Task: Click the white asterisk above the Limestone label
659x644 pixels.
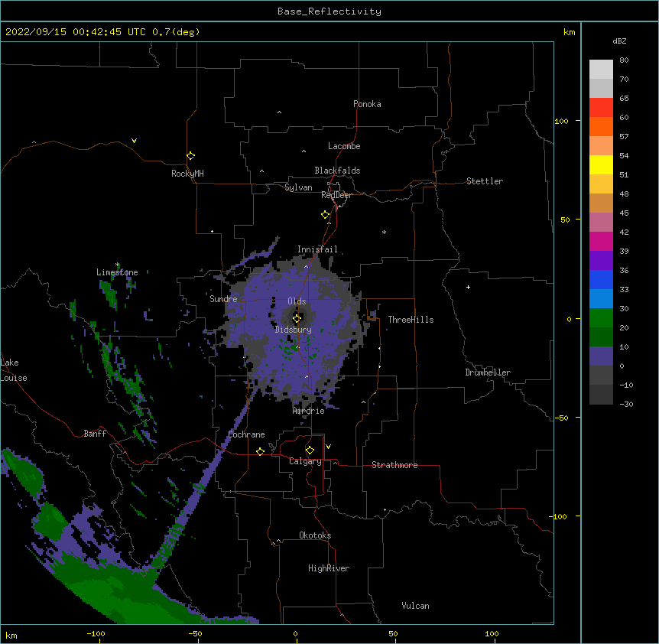Action: click(117, 265)
